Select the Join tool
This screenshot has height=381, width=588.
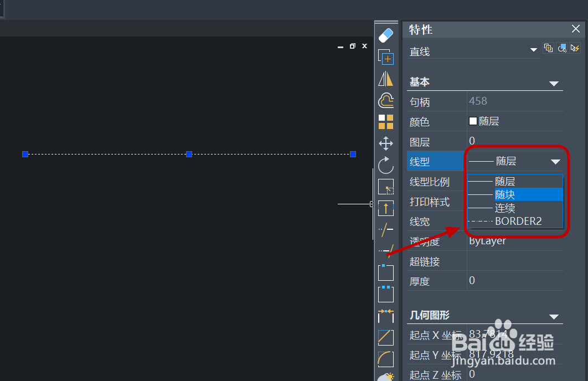click(386, 316)
